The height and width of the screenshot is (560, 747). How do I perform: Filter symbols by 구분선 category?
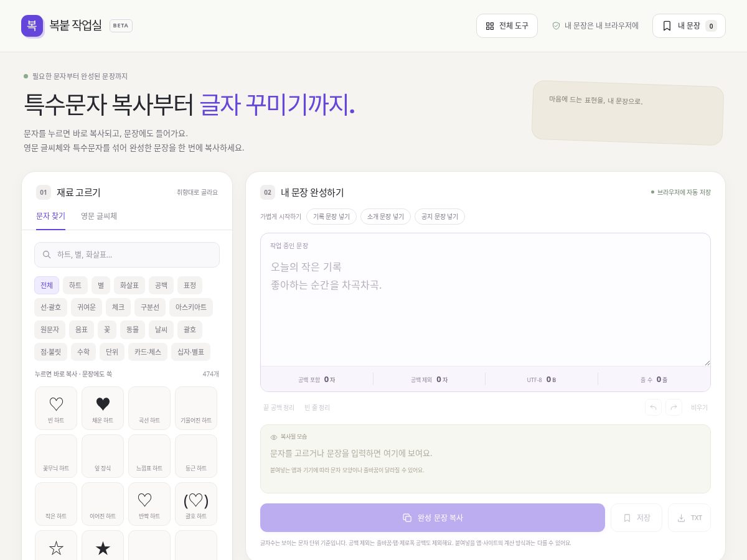pyautogui.click(x=150, y=307)
